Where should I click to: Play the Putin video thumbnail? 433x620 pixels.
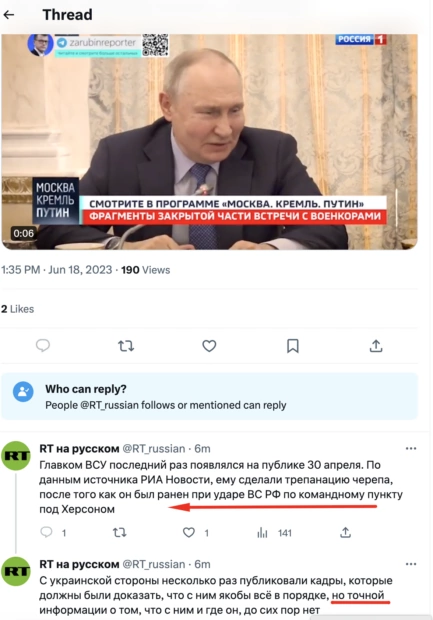pyautogui.click(x=209, y=142)
